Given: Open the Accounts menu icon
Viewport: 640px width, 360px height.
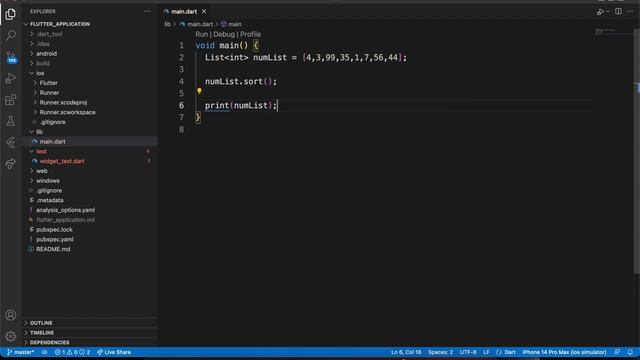Looking at the screenshot, I should tap(11, 315).
